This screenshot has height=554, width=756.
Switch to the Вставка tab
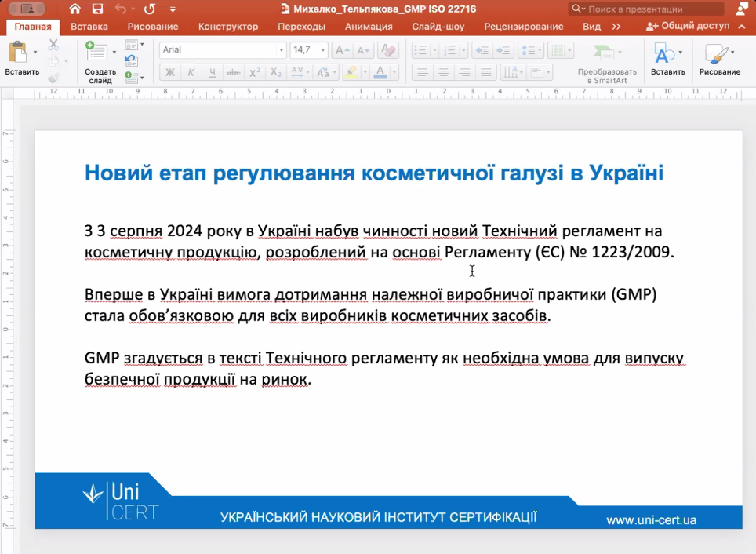coord(89,27)
